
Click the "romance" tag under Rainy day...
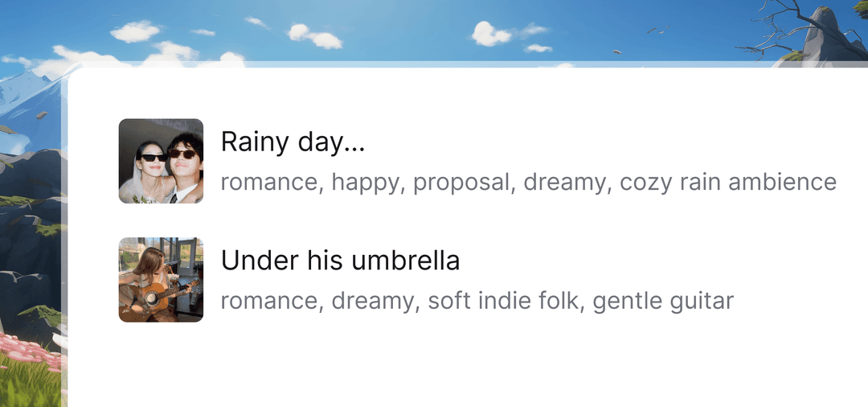click(269, 182)
